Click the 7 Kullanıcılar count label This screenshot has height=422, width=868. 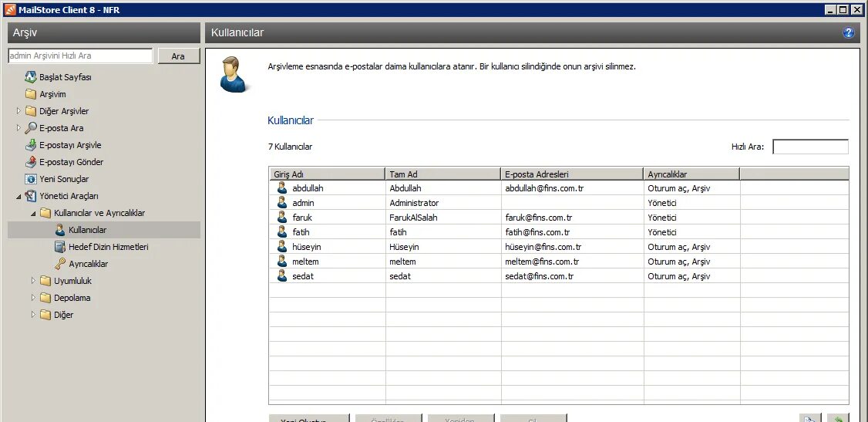pyautogui.click(x=290, y=147)
